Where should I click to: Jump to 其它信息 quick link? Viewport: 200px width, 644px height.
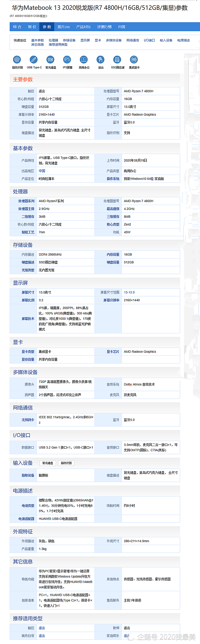(x=37, y=45)
